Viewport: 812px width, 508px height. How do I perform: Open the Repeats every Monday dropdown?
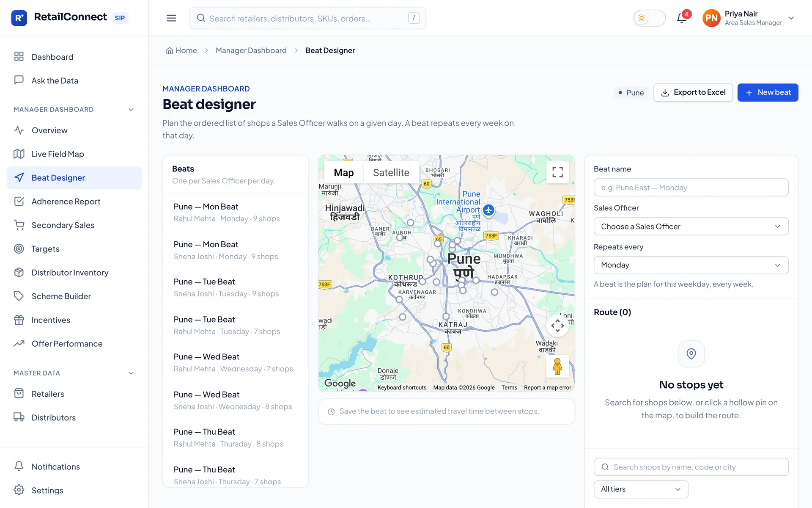pyautogui.click(x=691, y=265)
